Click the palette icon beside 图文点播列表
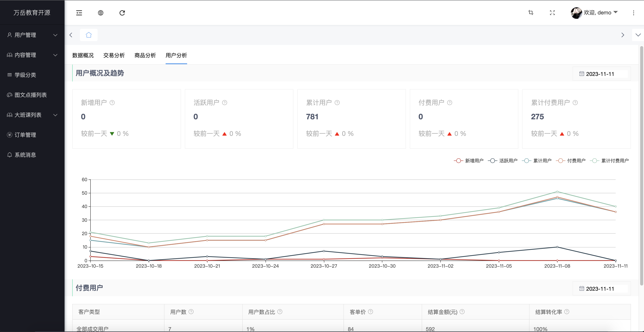The image size is (644, 332). tap(9, 95)
